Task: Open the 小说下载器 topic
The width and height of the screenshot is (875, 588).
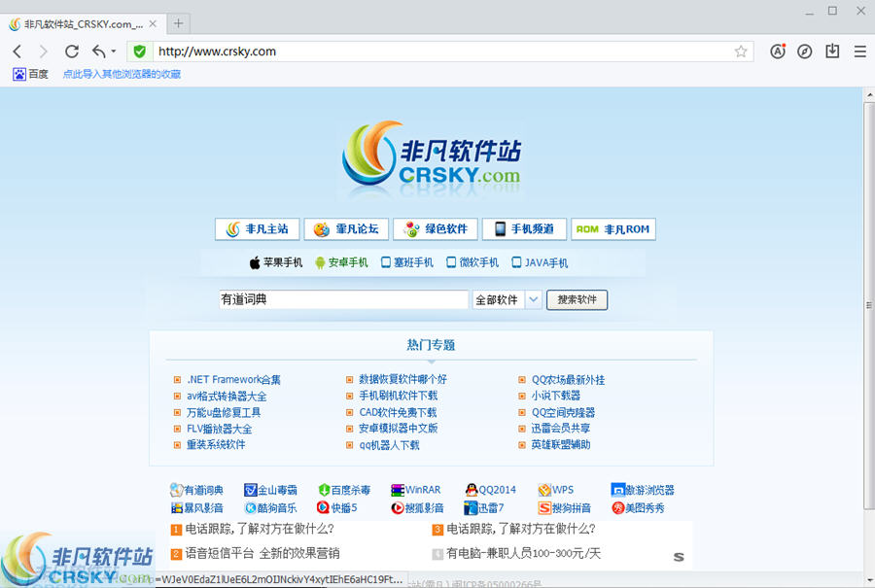Action: point(556,396)
